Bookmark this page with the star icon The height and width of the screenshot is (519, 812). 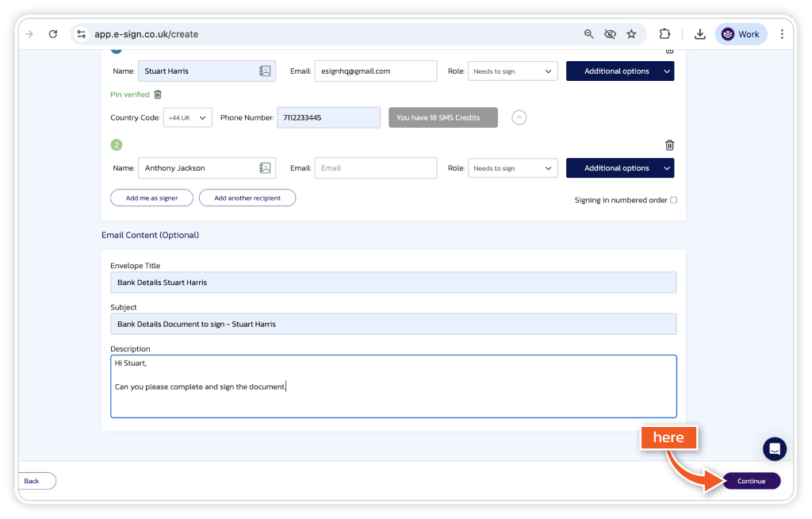pos(631,34)
